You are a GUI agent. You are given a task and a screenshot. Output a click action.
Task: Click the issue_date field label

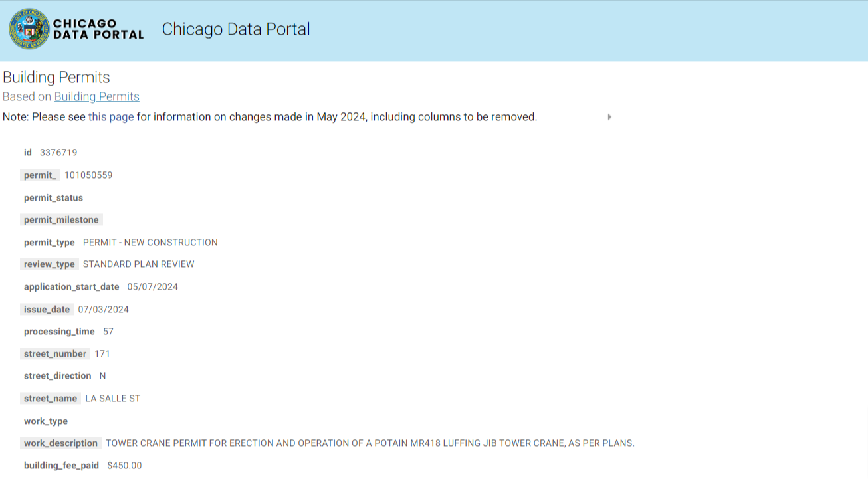pos(47,310)
